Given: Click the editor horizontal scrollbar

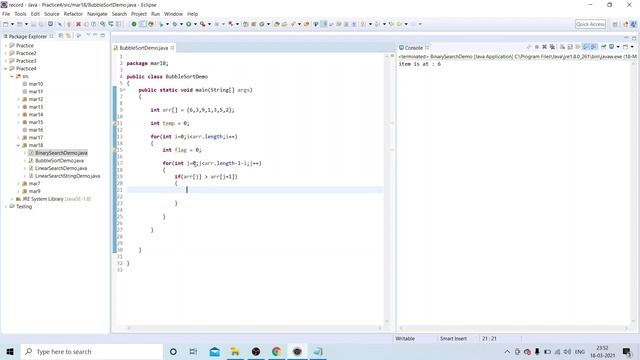Looking at the screenshot, I should pos(254,328).
